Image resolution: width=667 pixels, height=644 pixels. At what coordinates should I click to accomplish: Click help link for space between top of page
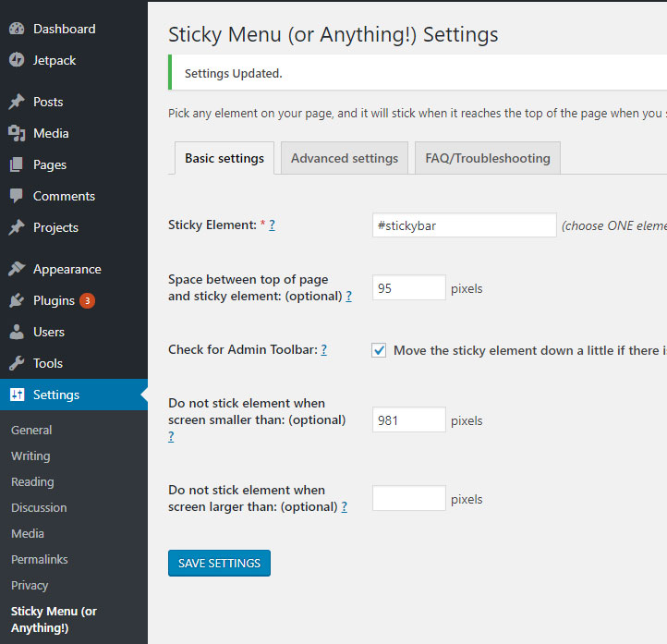tap(349, 296)
